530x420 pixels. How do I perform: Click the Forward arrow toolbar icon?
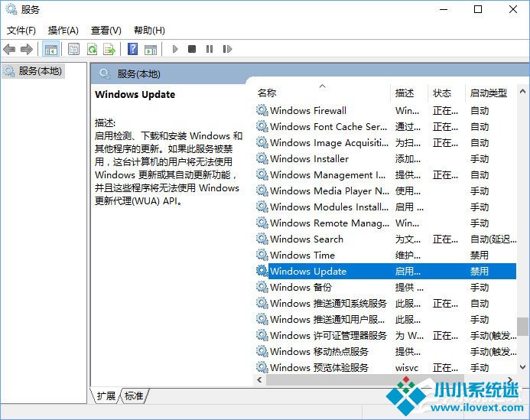(x=27, y=50)
